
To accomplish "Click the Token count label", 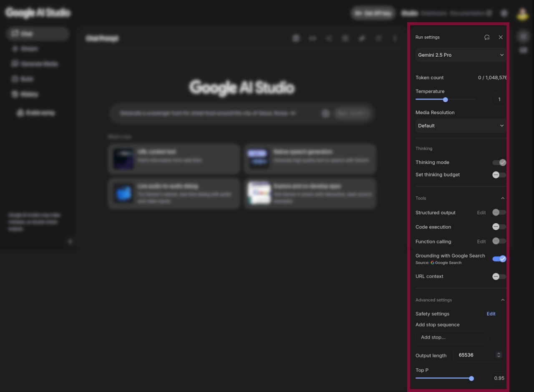I will coord(429,78).
